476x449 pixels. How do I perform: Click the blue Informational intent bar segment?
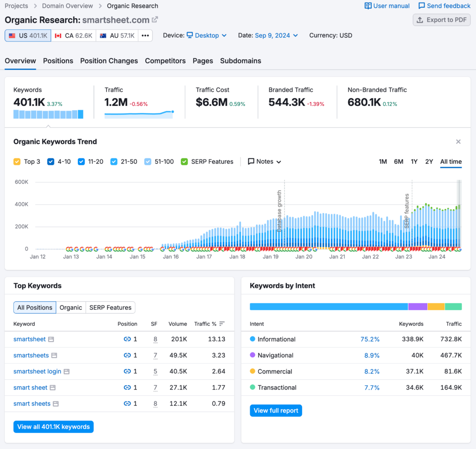[329, 307]
